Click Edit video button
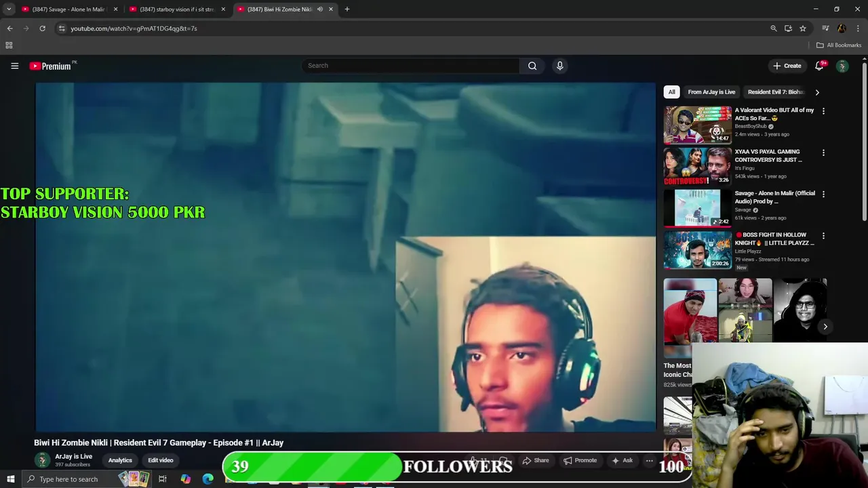The image size is (868, 488). pyautogui.click(x=161, y=460)
